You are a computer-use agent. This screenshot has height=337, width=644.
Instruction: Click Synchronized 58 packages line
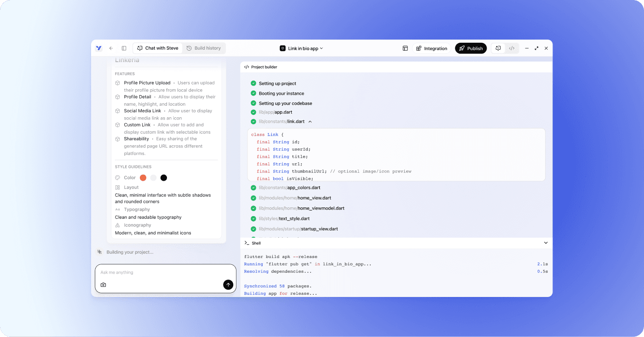click(x=277, y=286)
